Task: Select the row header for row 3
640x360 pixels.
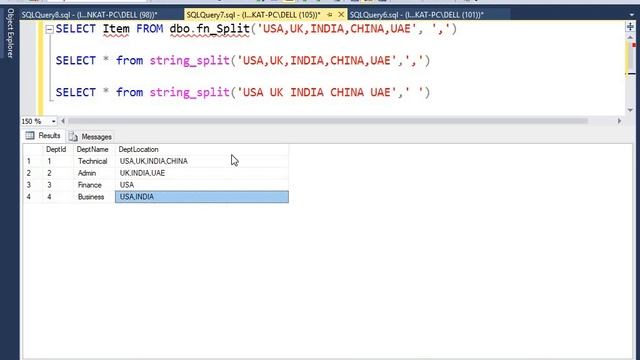Action: pyautogui.click(x=32, y=185)
